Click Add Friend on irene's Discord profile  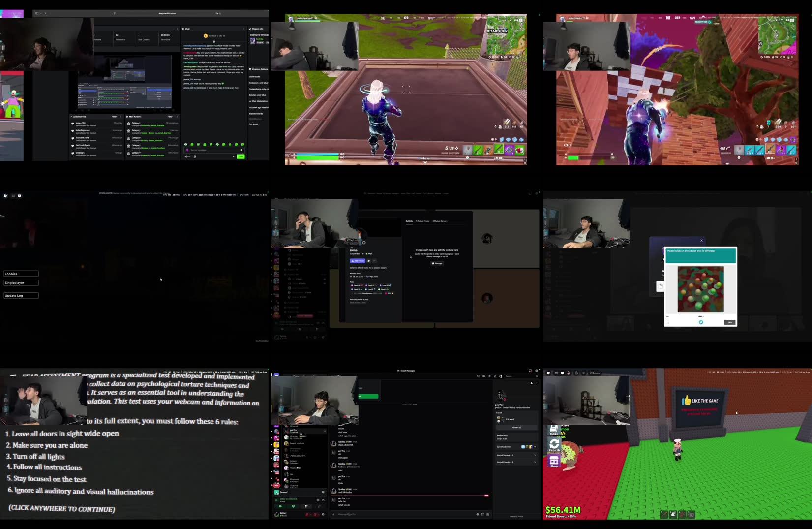coord(358,261)
